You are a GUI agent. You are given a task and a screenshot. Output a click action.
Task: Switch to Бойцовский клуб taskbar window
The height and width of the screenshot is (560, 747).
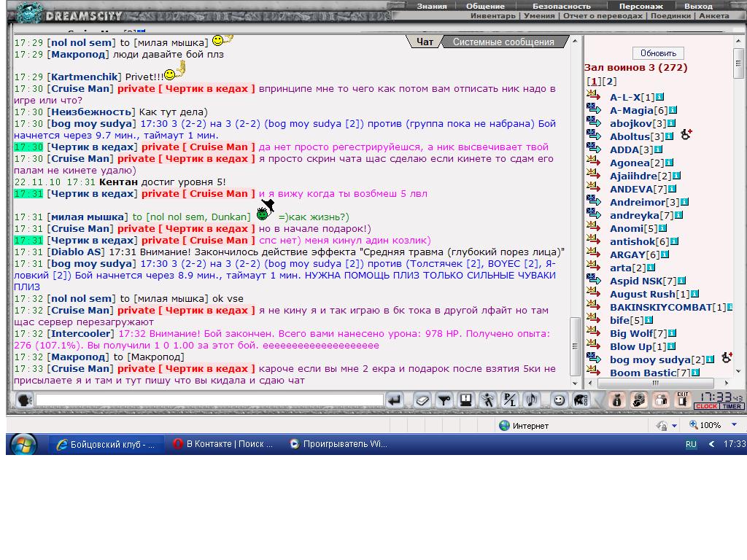tap(107, 444)
